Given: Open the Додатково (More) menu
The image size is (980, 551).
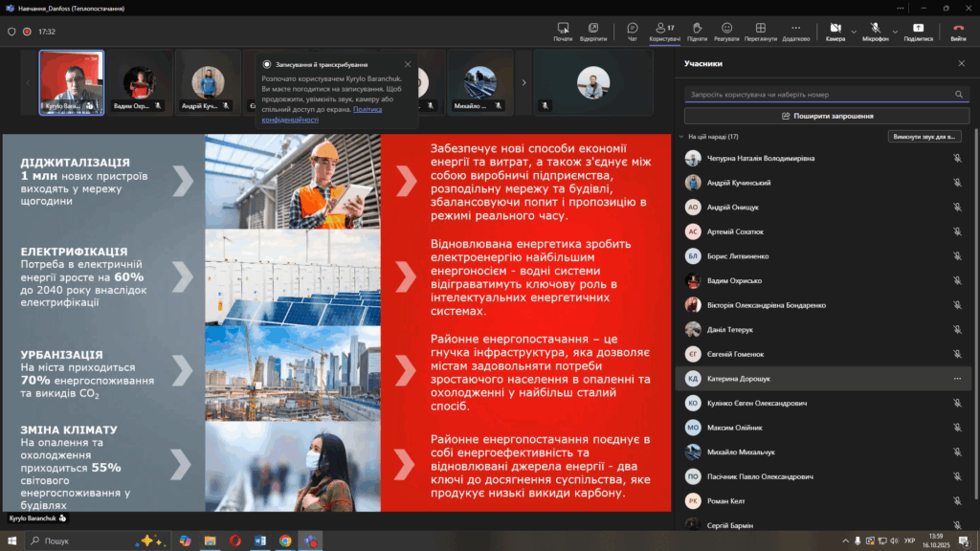Looking at the screenshot, I should pyautogui.click(x=795, y=31).
